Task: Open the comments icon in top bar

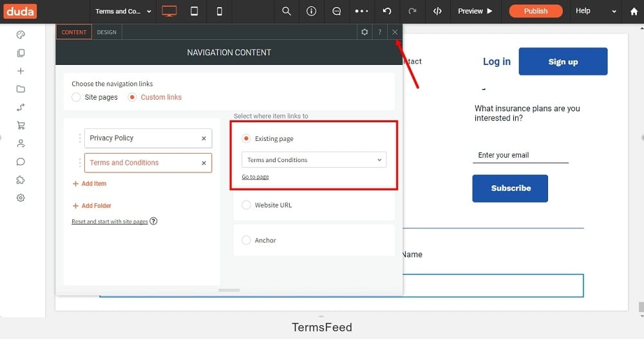Action: 336,11
